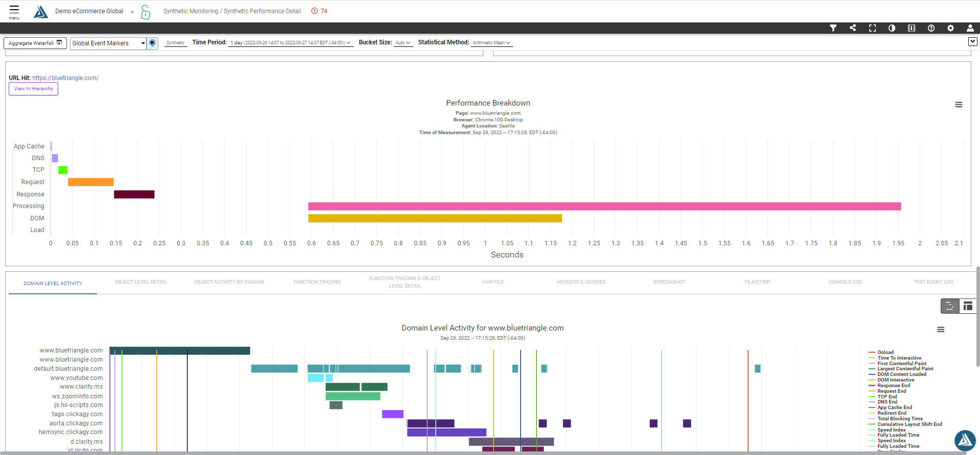
Task: Click the dark red Response bar
Action: click(x=134, y=194)
